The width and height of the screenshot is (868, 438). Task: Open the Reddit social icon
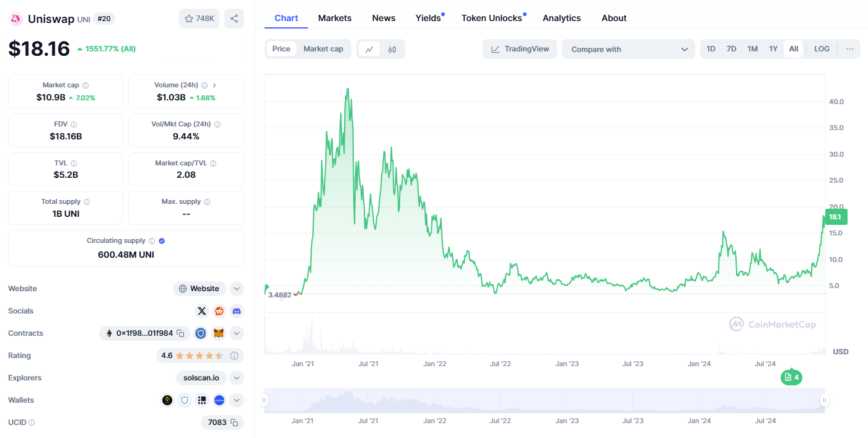click(x=219, y=311)
